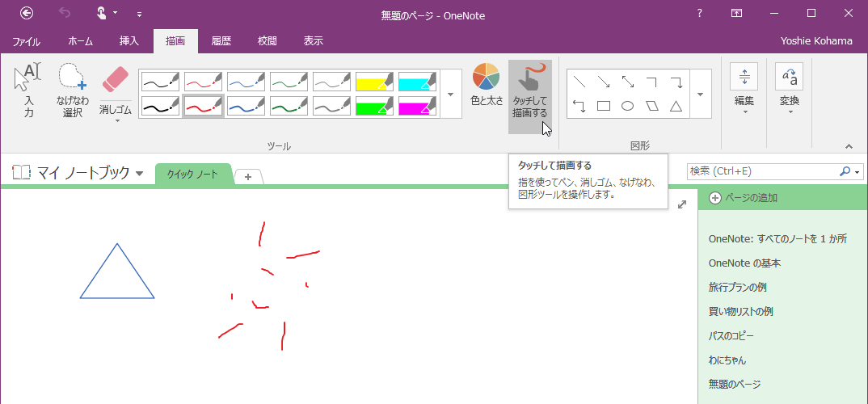The height and width of the screenshot is (404, 868).
Task: Open the Help question mark
Action: [x=700, y=13]
